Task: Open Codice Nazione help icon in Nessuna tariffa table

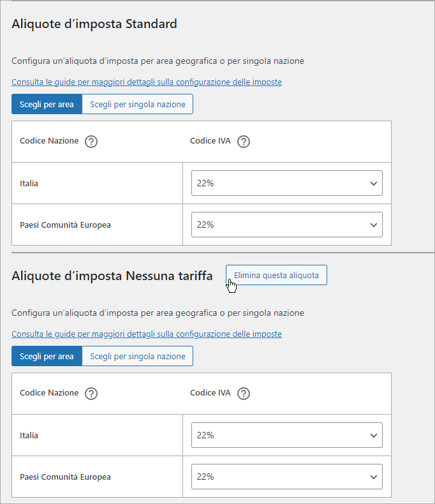Action: click(91, 394)
